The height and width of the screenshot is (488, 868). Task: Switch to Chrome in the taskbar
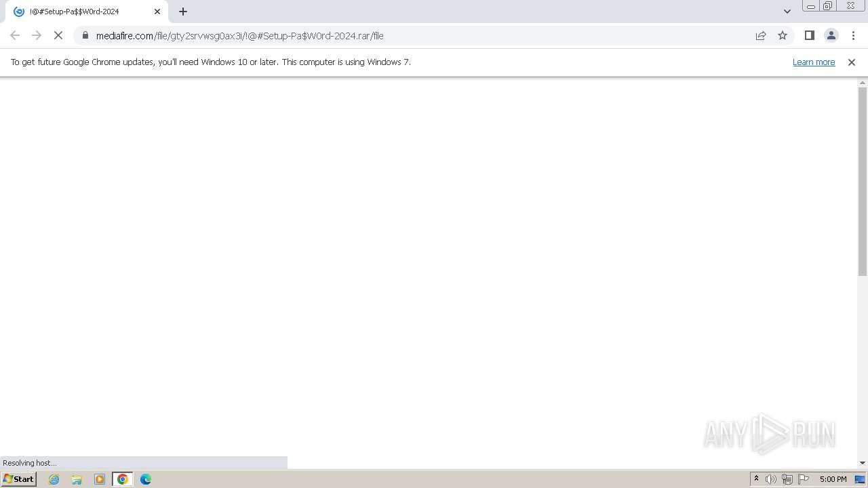point(123,479)
